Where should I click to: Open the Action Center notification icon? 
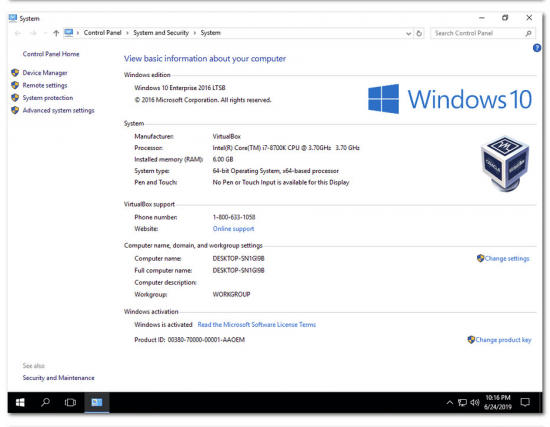(x=525, y=402)
